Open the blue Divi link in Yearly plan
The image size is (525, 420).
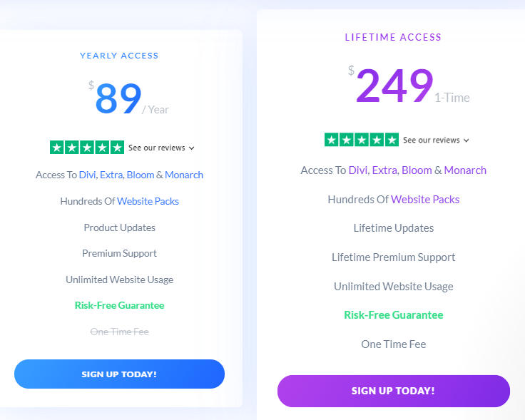pos(87,175)
